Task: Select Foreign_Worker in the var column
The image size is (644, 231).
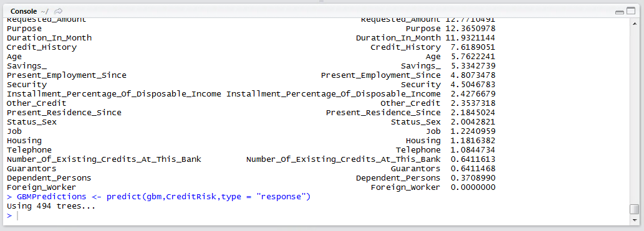Action: coord(405,187)
